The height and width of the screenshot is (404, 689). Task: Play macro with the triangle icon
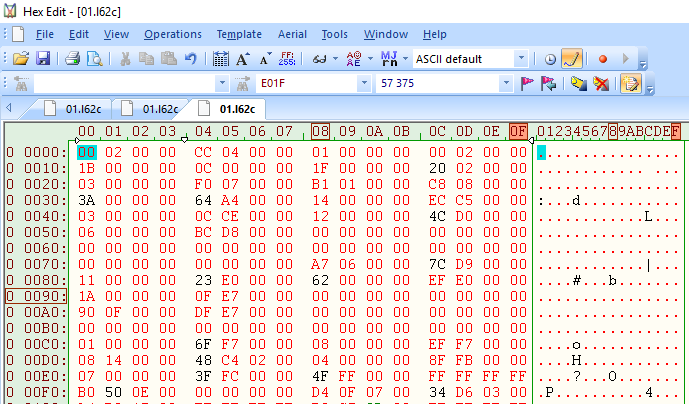click(x=626, y=58)
